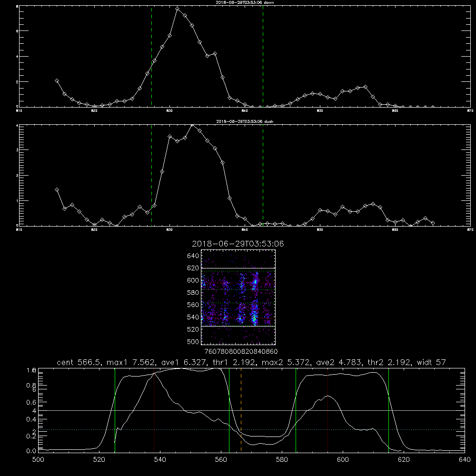Click the bottom plot x-axis label 600
This screenshot has width=476, height=476.
coord(343,460)
